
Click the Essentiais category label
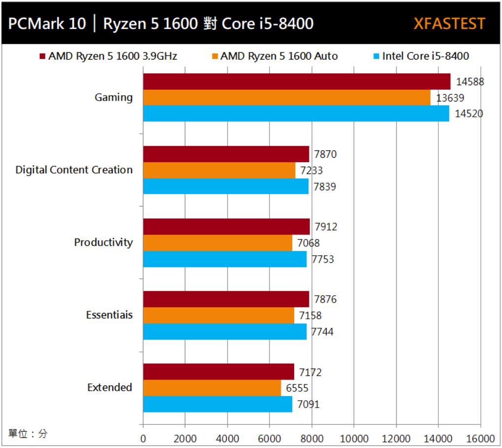click(109, 315)
